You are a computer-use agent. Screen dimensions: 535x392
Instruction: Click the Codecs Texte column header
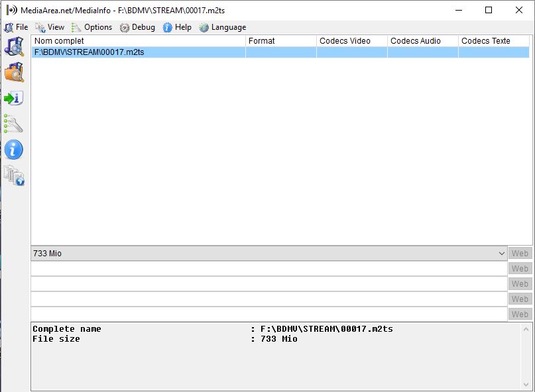click(494, 41)
